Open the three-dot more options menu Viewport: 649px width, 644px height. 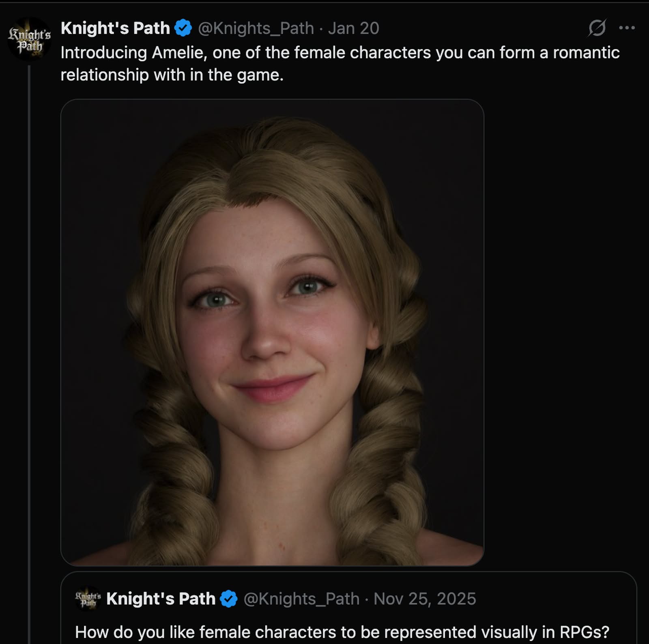click(627, 28)
